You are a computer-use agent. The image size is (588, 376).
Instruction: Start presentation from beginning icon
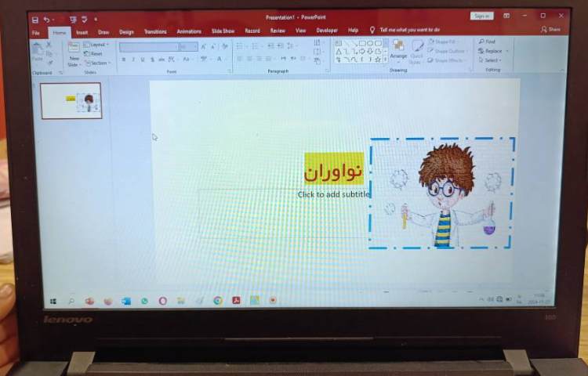coord(73,19)
